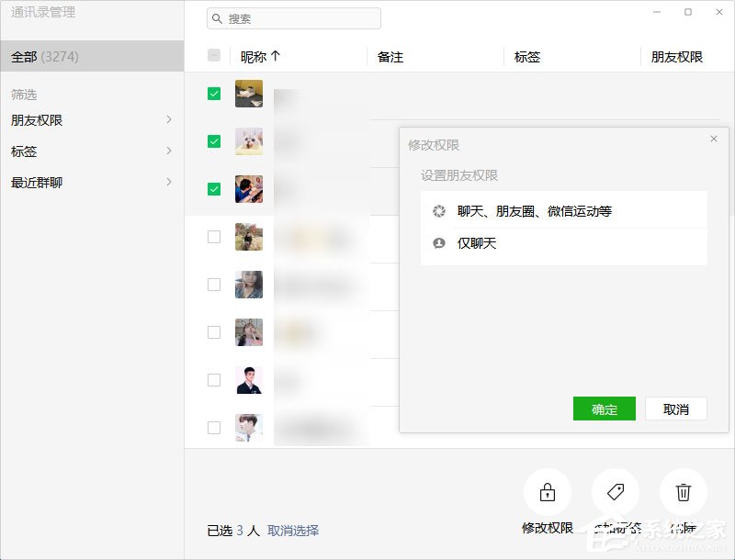This screenshot has width=735, height=560.
Task: Expand the 最近群聊 section
Action: point(92,182)
